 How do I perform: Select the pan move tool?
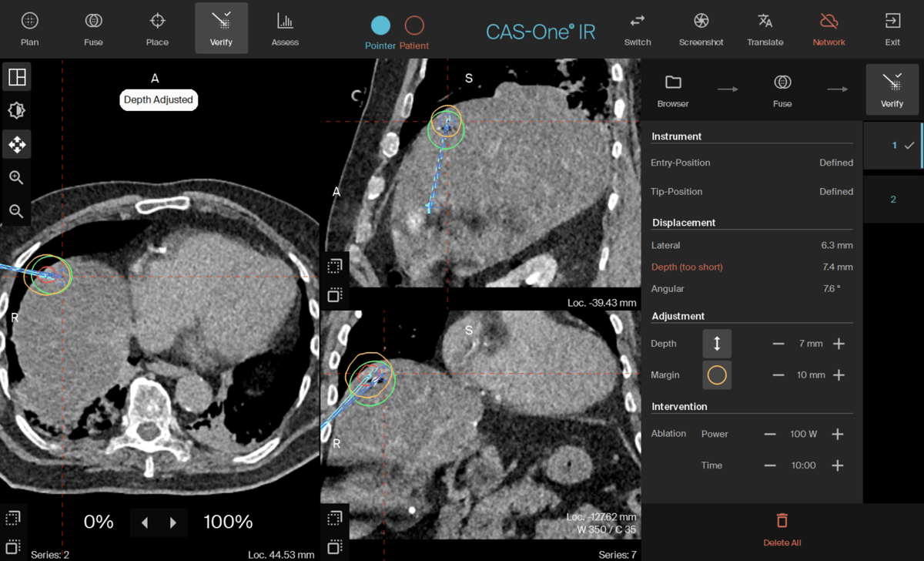click(16, 144)
